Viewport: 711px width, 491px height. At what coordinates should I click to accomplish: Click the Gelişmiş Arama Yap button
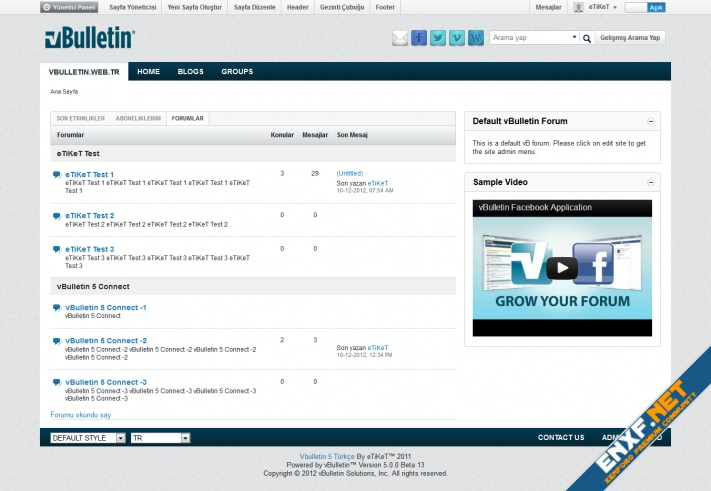[630, 38]
